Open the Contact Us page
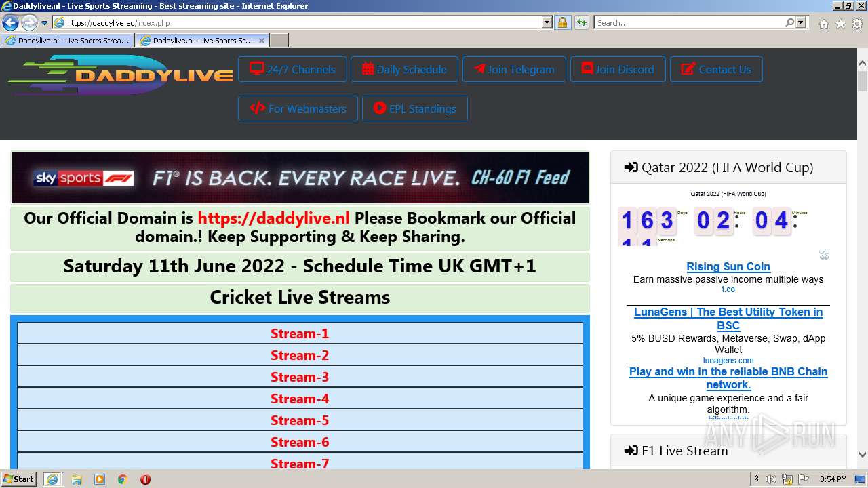 pyautogui.click(x=716, y=69)
